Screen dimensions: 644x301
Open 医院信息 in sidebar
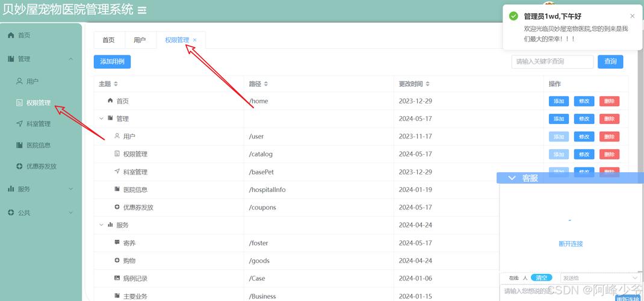click(38, 145)
